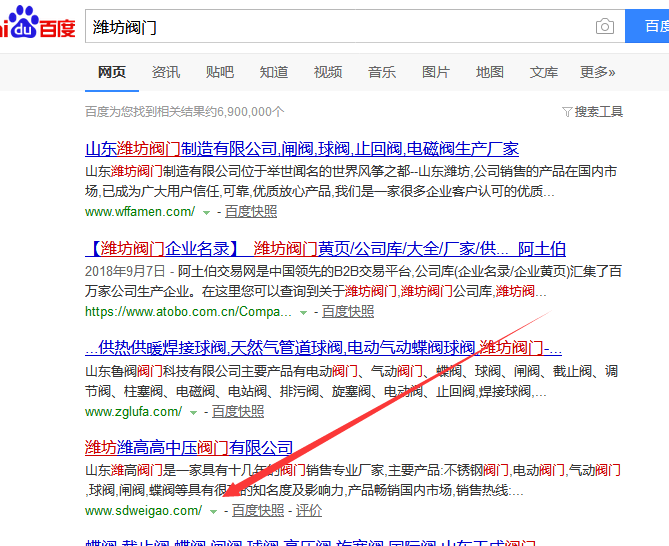
Task: Open 百度快照 for sdweigao.com result
Action: [x=258, y=511]
